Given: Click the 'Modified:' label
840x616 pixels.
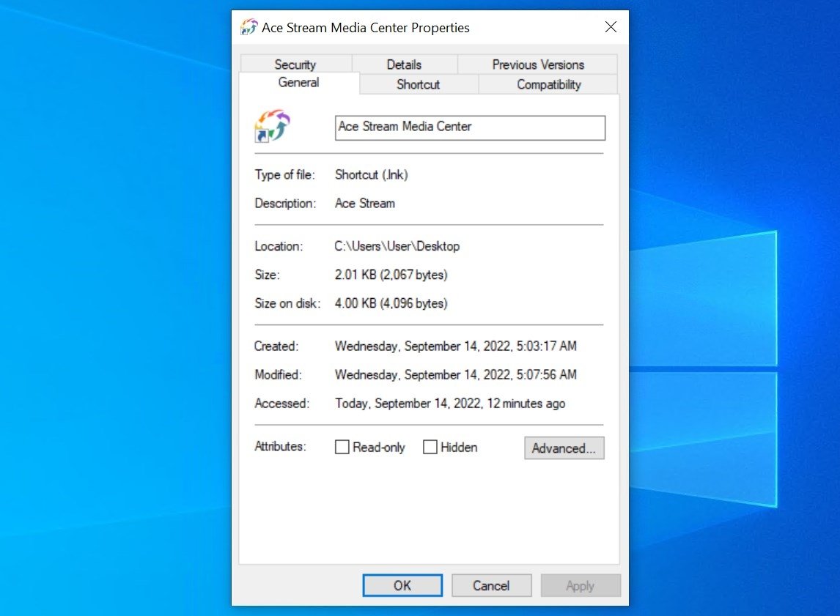Looking at the screenshot, I should click(x=278, y=374).
